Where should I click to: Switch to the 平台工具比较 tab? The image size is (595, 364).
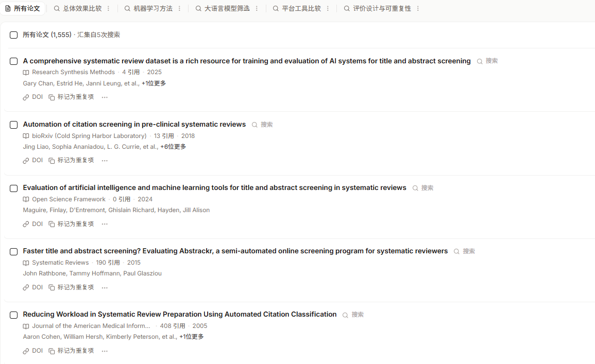tap(297, 8)
